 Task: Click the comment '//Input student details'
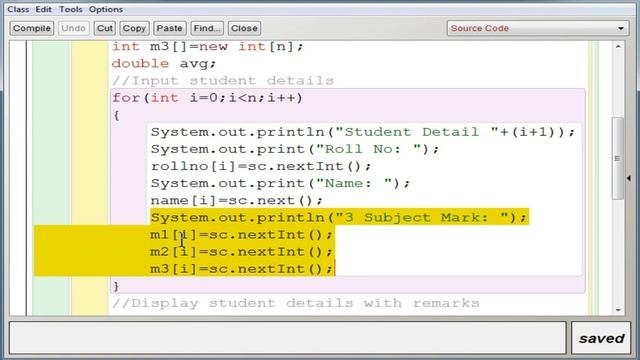[x=223, y=81]
